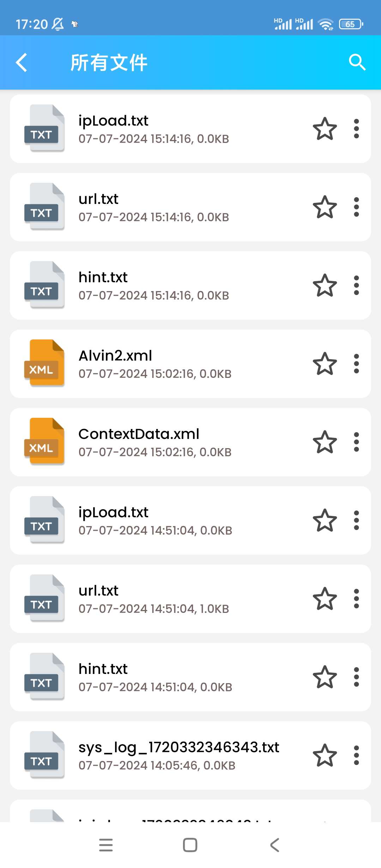
Task: Open the three-dot menu for Alvin2.xml
Action: (356, 364)
